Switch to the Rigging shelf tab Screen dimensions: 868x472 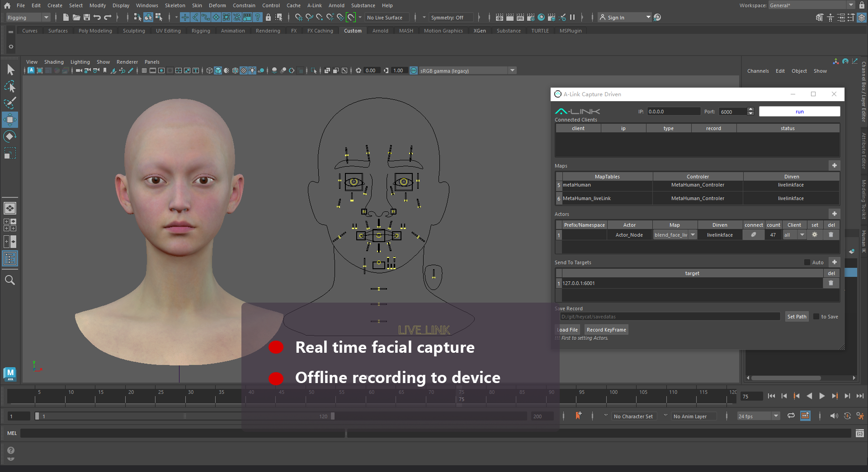[200, 31]
